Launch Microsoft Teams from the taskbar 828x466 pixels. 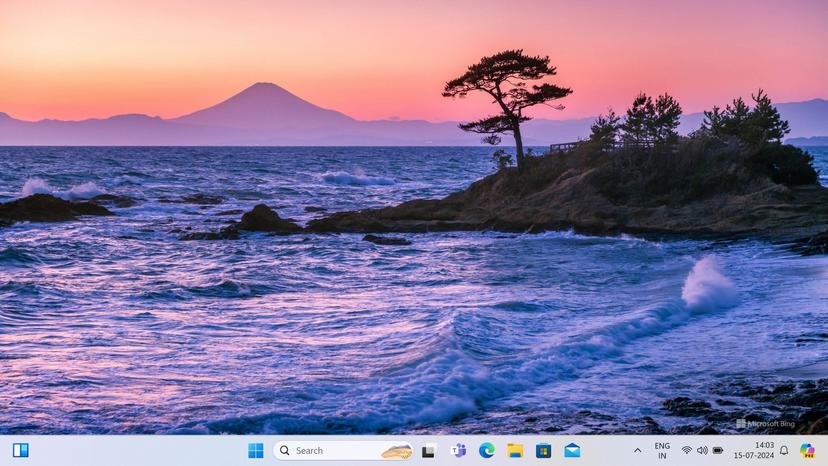[x=459, y=450]
